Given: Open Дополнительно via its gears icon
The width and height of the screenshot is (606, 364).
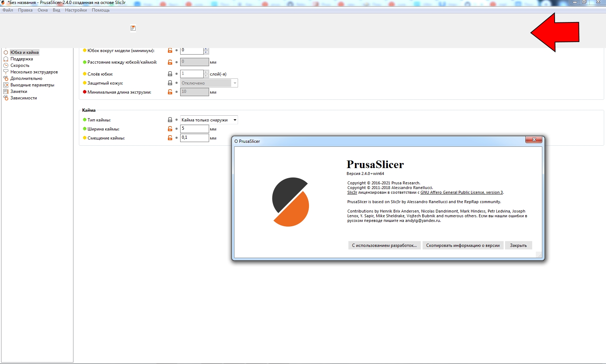Looking at the screenshot, I should 6,78.
